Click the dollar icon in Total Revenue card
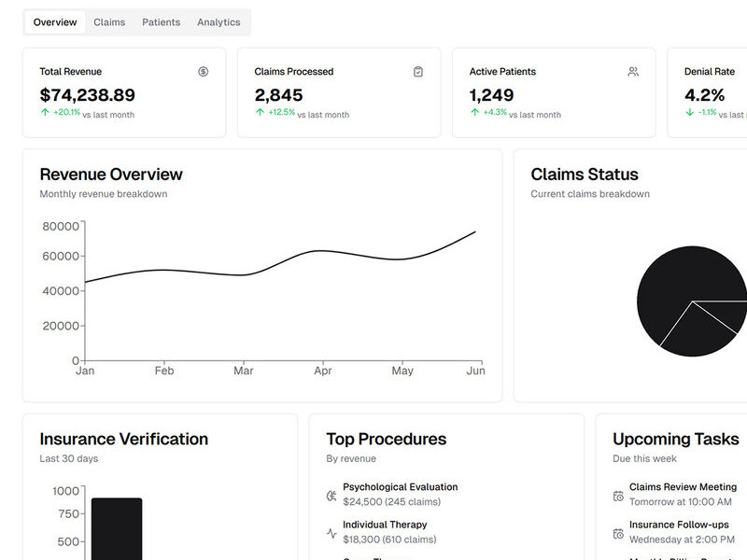The image size is (747, 560). click(x=204, y=72)
